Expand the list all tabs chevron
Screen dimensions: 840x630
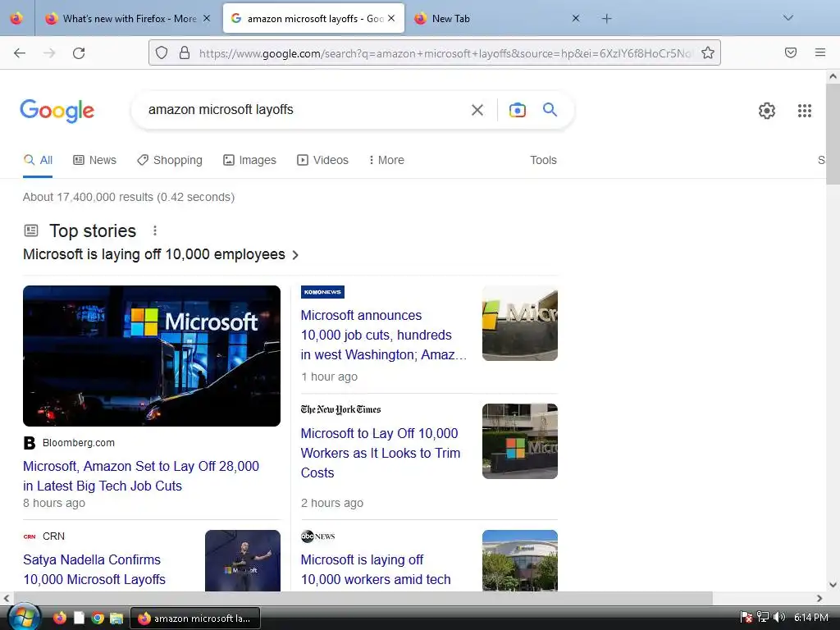[787, 18]
